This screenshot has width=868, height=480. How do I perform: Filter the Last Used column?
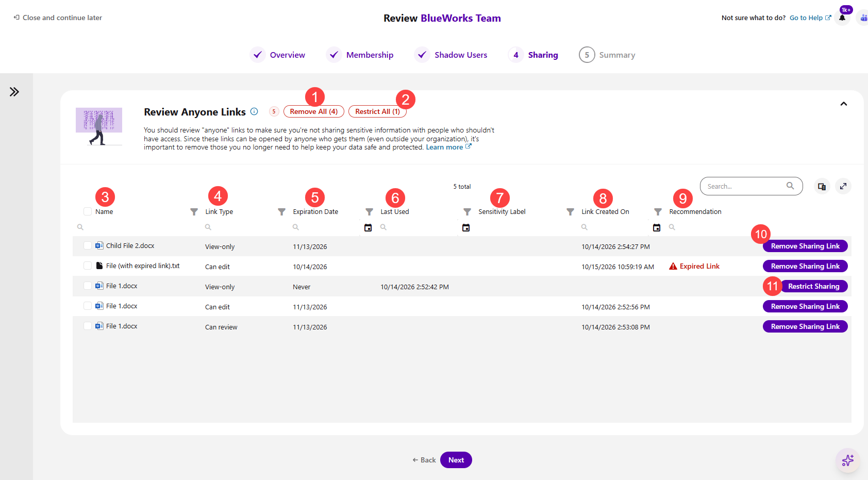tap(370, 212)
